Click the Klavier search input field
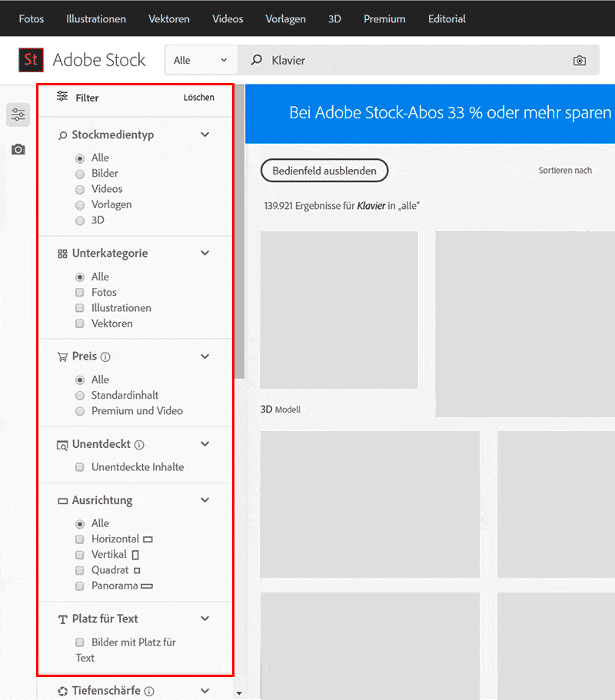The width and height of the screenshot is (615, 700). pyautogui.click(x=417, y=60)
